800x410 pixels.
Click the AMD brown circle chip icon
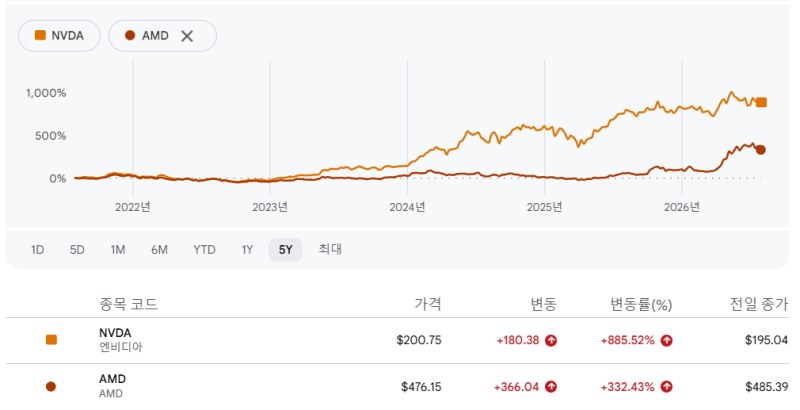[x=130, y=35]
